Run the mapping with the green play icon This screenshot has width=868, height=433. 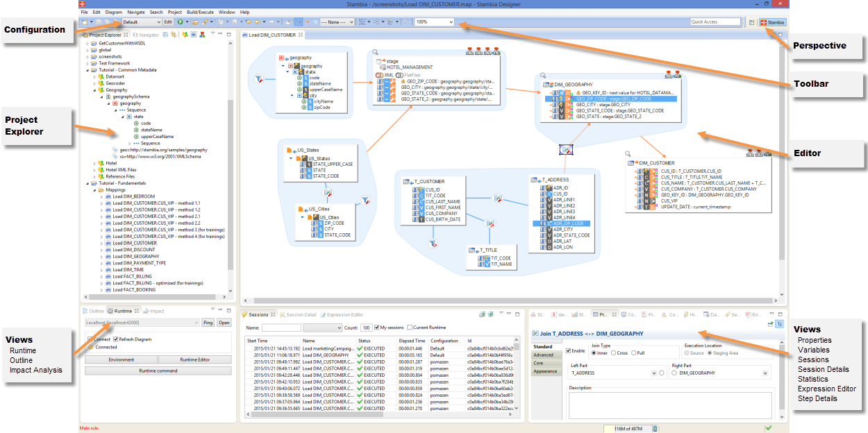tap(180, 22)
